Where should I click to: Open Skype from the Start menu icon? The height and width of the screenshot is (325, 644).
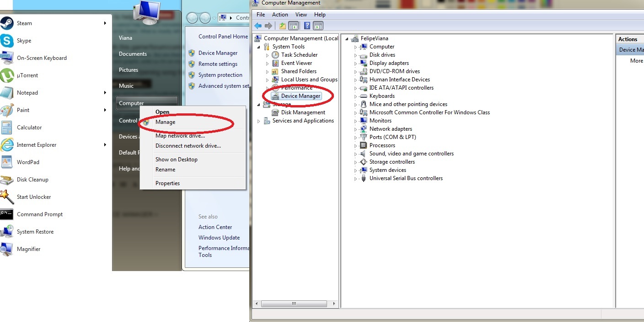[7, 41]
